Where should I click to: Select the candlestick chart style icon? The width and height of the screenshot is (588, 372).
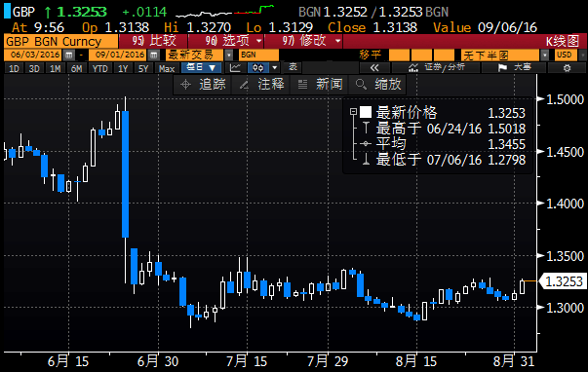(258, 68)
